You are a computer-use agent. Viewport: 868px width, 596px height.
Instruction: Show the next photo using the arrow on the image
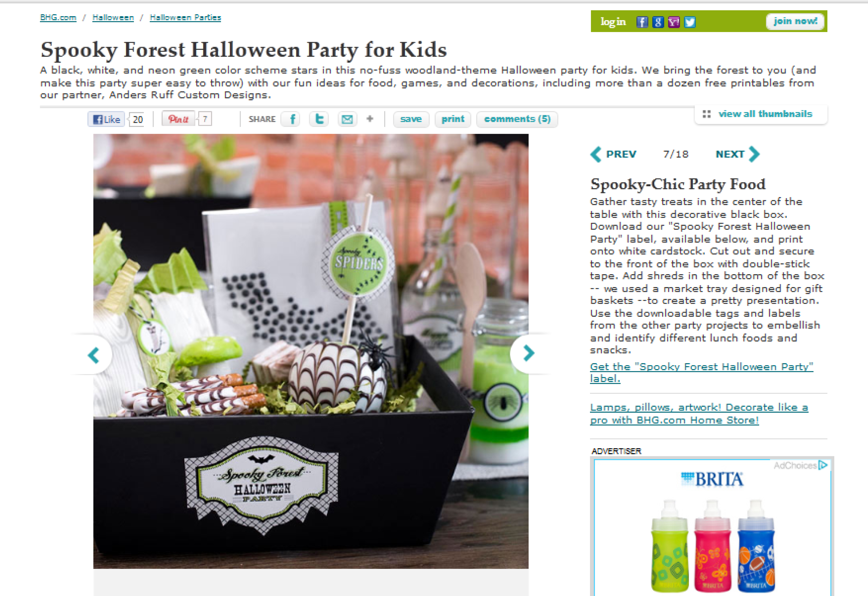coord(528,353)
